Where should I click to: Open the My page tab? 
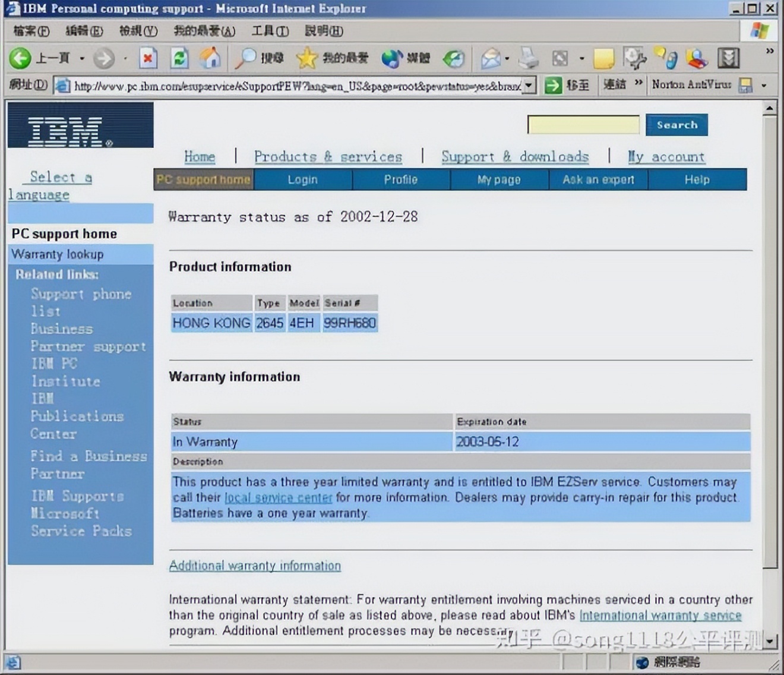pos(499,179)
